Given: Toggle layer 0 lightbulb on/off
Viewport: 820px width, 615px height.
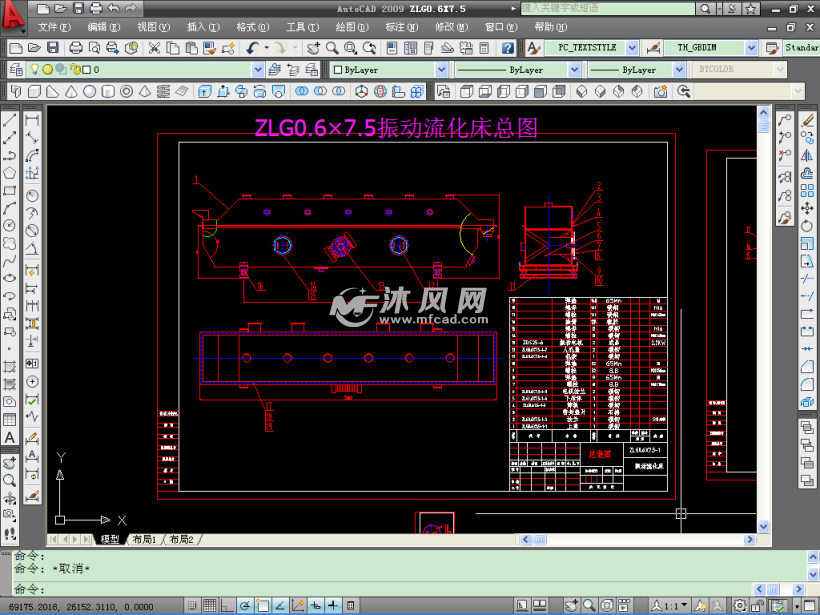Looking at the screenshot, I should pos(35,69).
